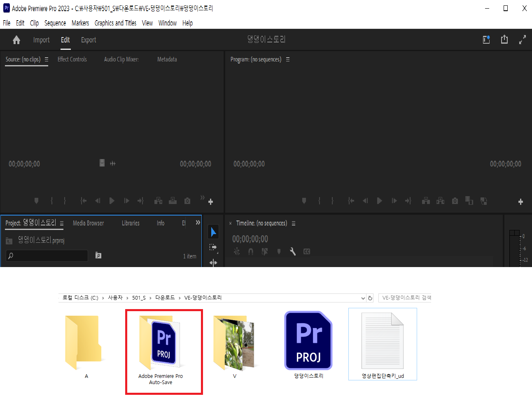Mark Out point in the Program monitor

tap(332, 201)
